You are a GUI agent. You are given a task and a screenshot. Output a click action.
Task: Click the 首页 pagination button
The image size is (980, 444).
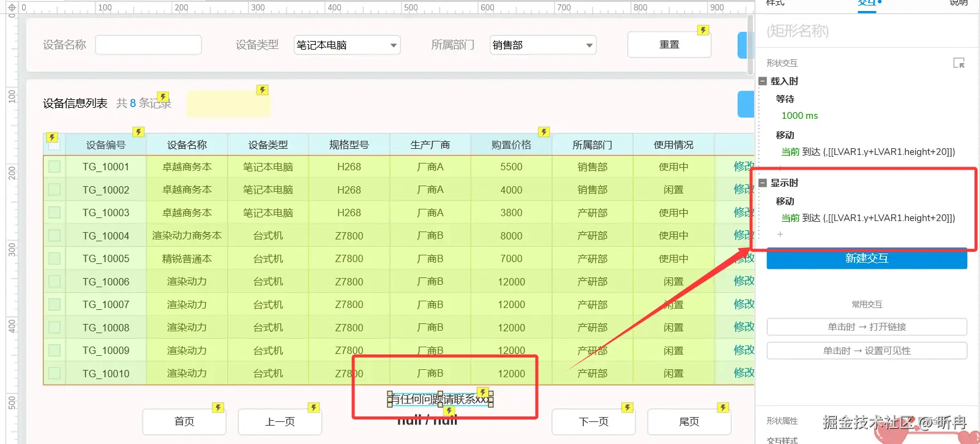[x=184, y=421]
